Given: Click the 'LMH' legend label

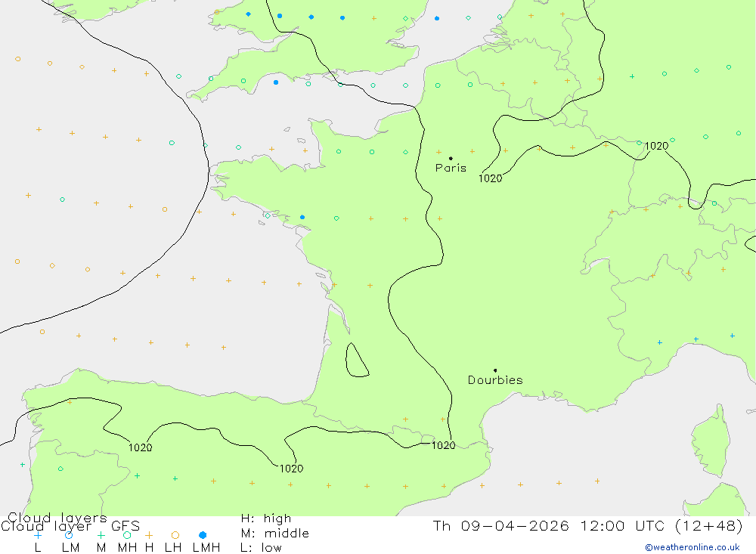Looking at the screenshot, I should click(x=206, y=548).
